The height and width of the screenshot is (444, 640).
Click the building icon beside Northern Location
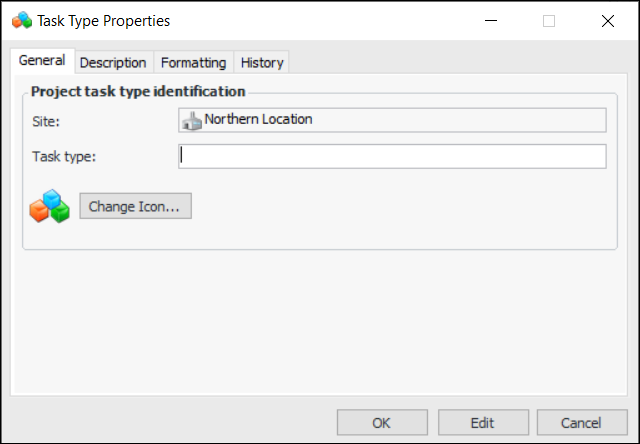191,120
